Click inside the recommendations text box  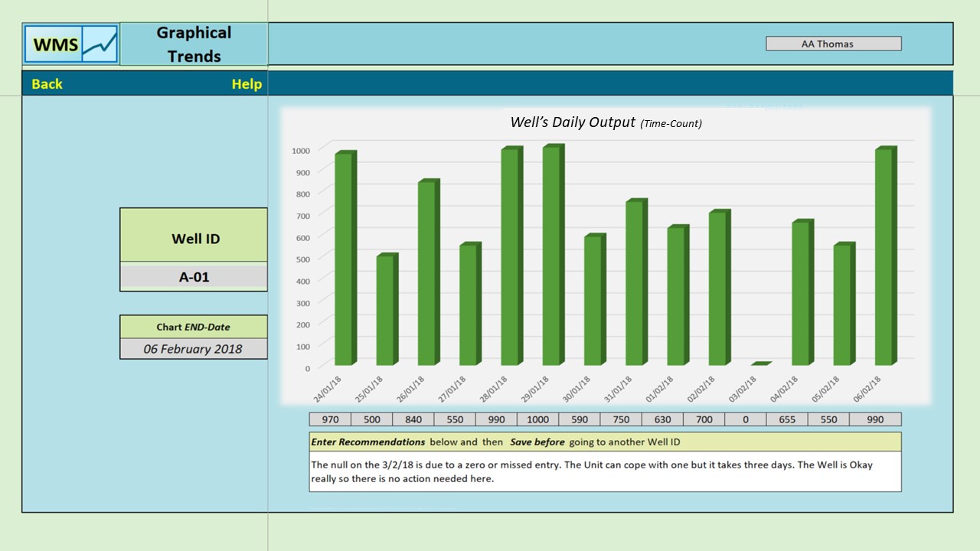(605, 471)
